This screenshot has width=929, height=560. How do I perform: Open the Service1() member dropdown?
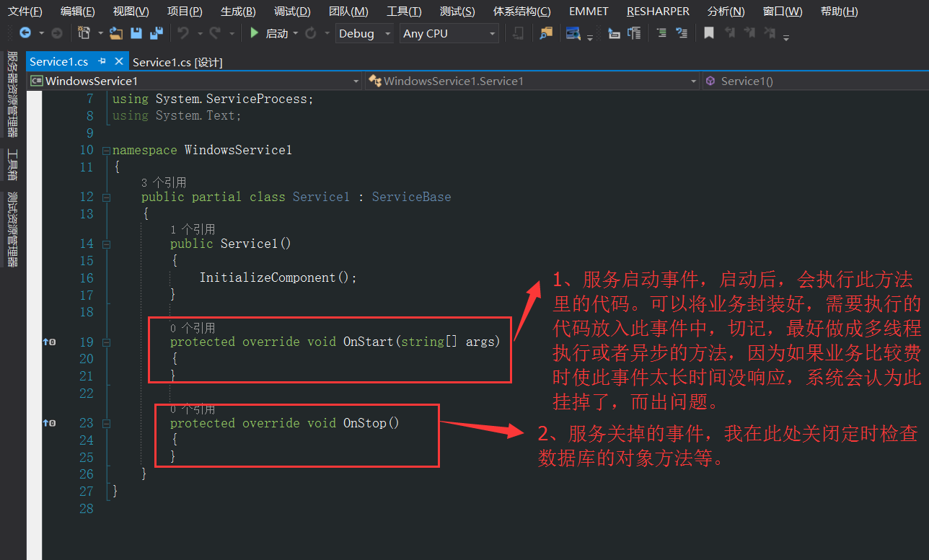tap(816, 81)
